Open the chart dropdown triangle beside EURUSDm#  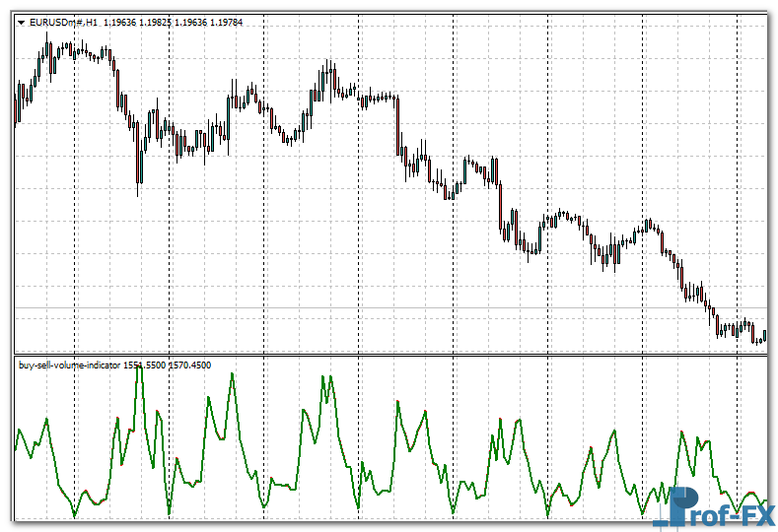click(x=21, y=23)
